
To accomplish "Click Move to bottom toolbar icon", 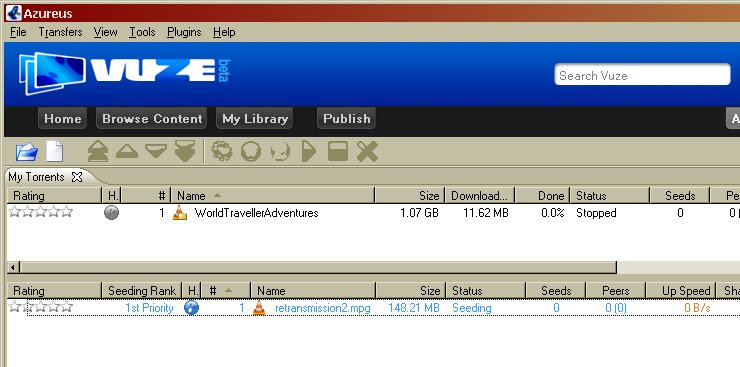I will click(x=185, y=151).
